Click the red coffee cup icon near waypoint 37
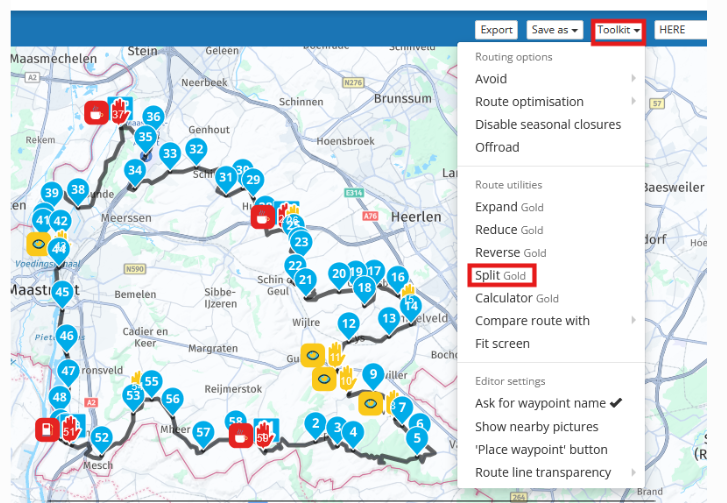Screen dimensions: 727x503 point(96,112)
